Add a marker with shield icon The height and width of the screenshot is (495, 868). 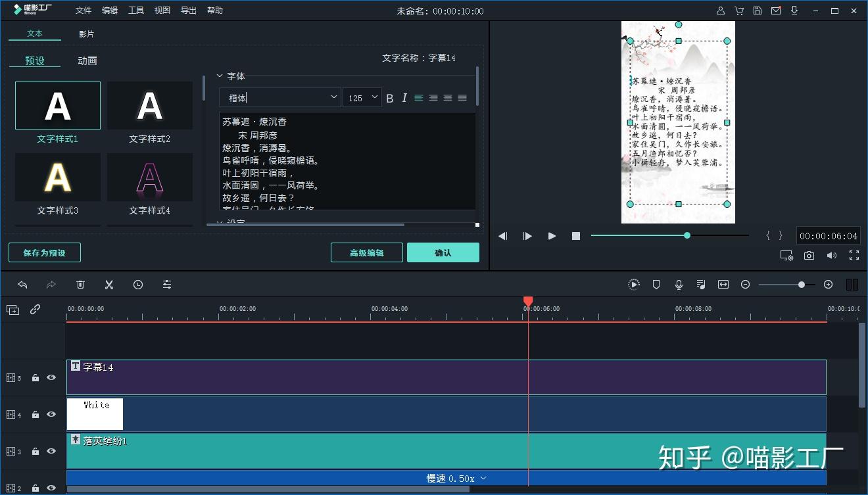pyautogui.click(x=656, y=285)
